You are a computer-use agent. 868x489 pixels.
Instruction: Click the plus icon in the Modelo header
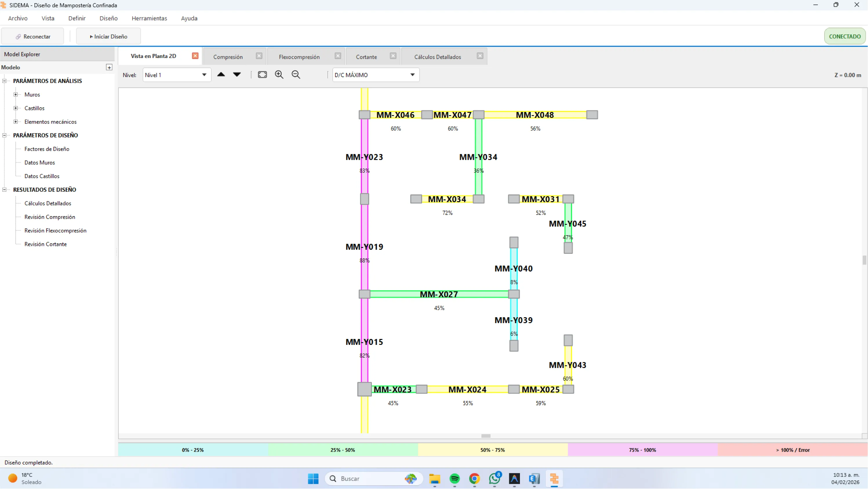109,68
